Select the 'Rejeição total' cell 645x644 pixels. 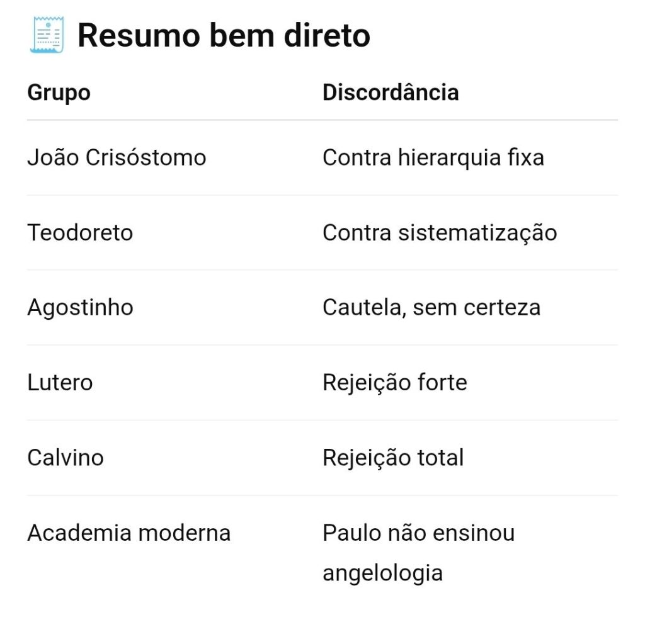click(393, 458)
